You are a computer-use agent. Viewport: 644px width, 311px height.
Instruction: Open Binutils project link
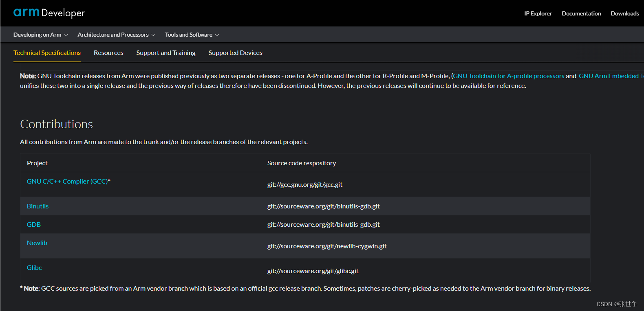pyautogui.click(x=37, y=206)
